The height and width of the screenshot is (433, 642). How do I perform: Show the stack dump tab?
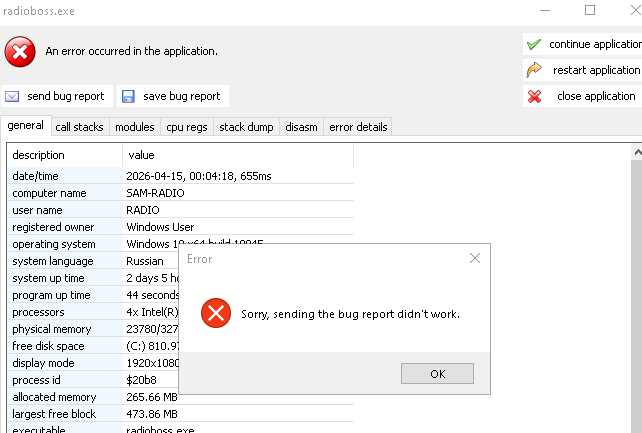tap(246, 127)
